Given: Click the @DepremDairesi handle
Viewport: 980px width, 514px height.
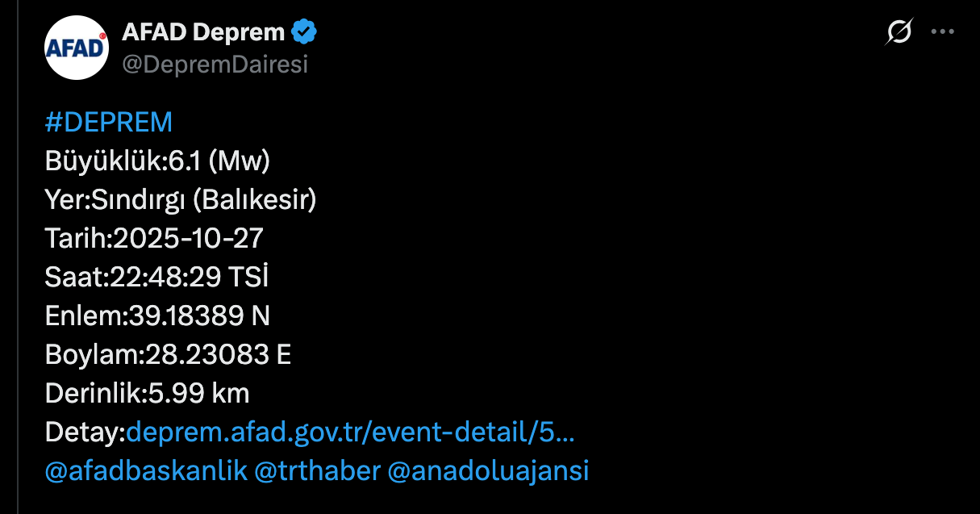Looking at the screenshot, I should coord(215,65).
